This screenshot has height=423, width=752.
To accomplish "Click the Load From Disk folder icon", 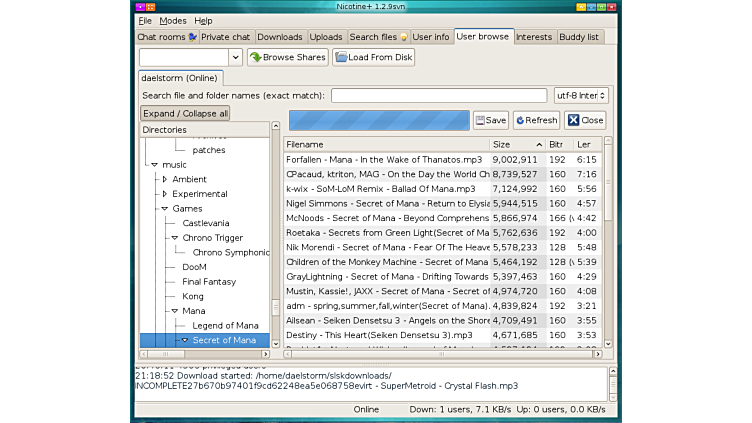I will [340, 58].
